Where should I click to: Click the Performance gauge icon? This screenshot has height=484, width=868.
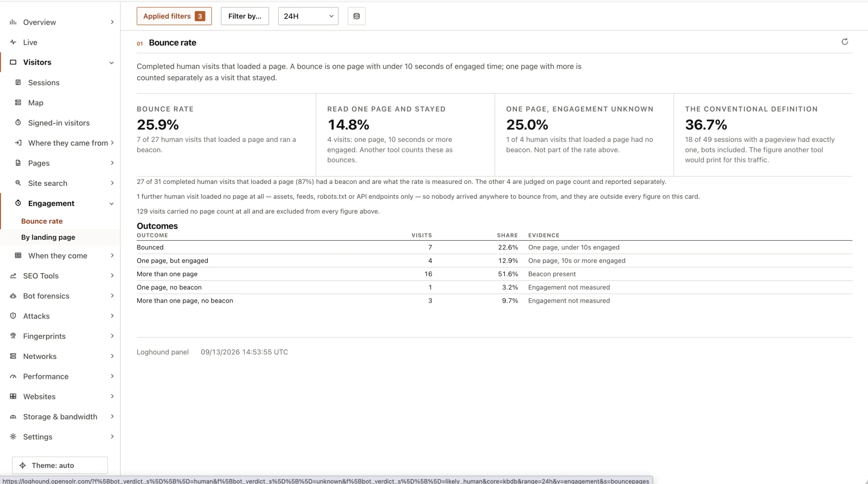[13, 376]
